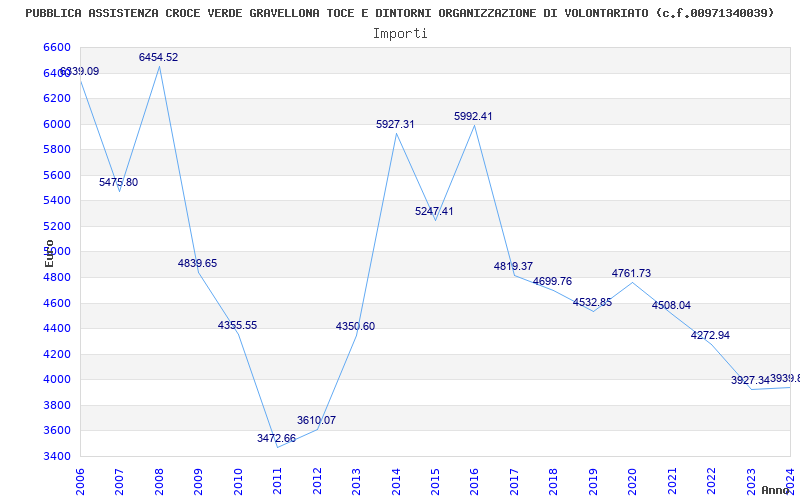
Task: Select the 2014 x-axis year tick
Action: click(x=396, y=481)
